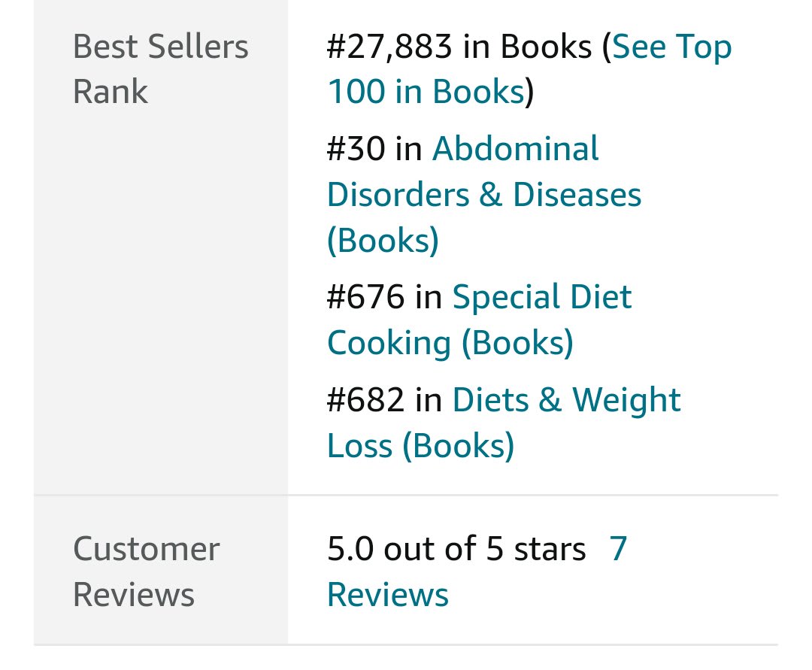
Task: Click the Customer Reviews row label
Action: click(146, 571)
